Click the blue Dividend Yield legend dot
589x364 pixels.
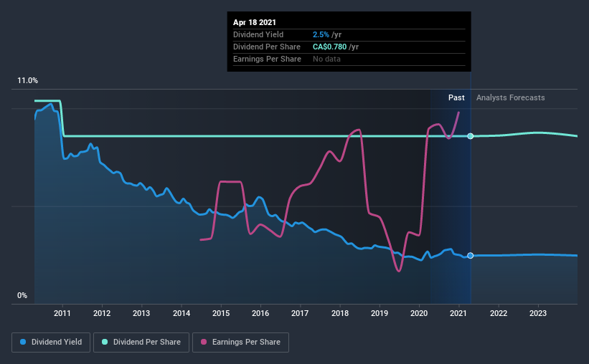[x=24, y=343]
